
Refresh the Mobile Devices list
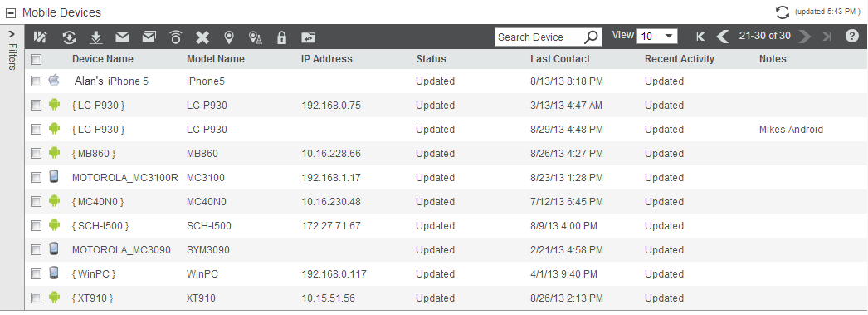[x=783, y=12]
